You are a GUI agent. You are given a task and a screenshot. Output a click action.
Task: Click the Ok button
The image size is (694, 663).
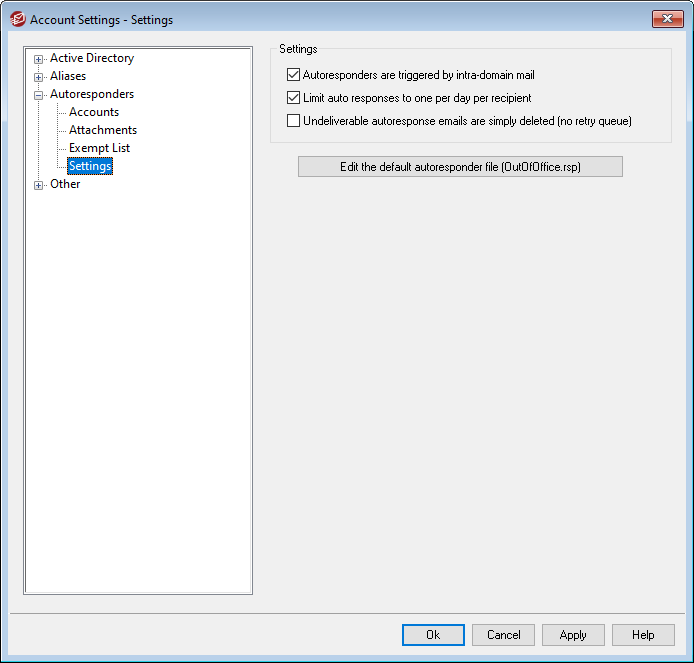click(x=433, y=635)
